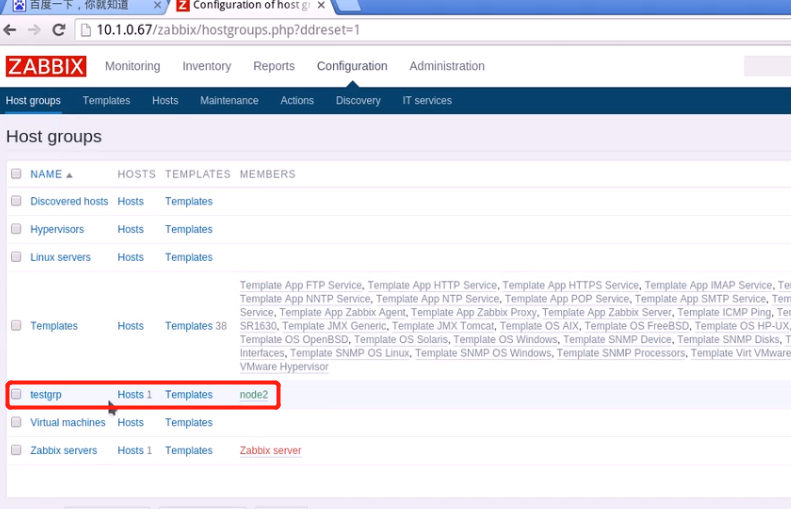The width and height of the screenshot is (791, 509).
Task: Click Templates 38 link in Templates row
Action: [x=189, y=326]
